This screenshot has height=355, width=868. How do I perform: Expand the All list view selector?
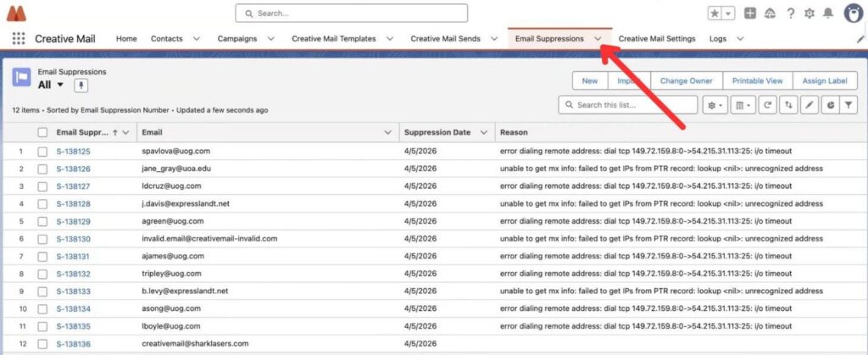(60, 85)
